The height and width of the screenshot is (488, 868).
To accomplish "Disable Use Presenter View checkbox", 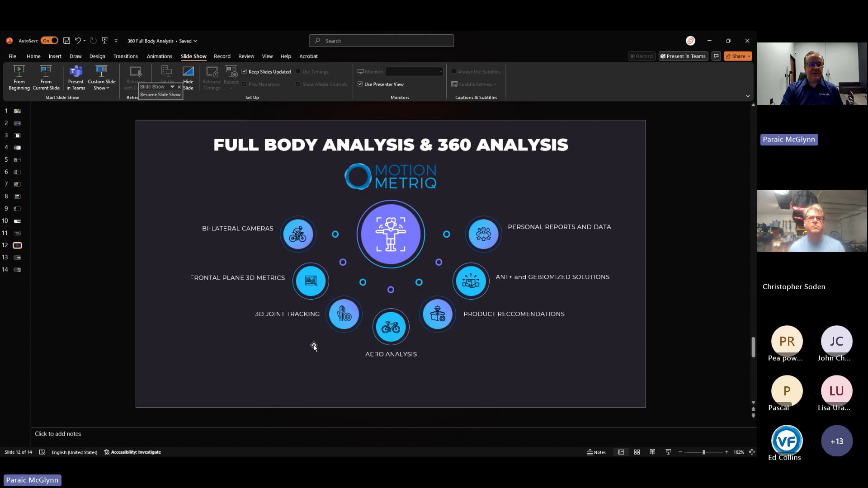I will click(x=360, y=84).
